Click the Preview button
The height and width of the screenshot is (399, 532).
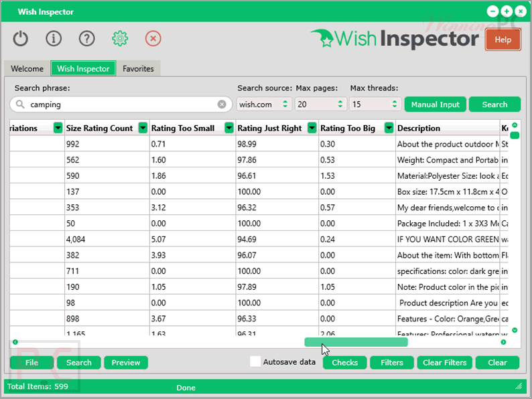pos(126,362)
